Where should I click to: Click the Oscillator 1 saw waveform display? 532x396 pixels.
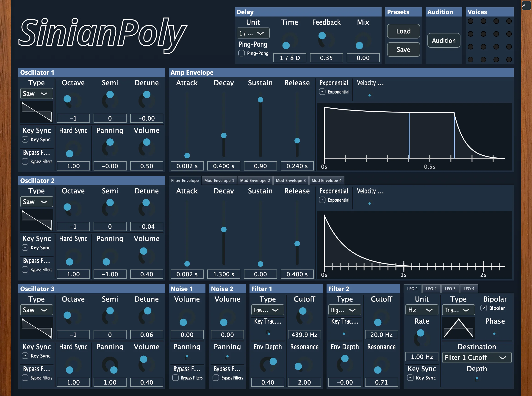point(37,112)
